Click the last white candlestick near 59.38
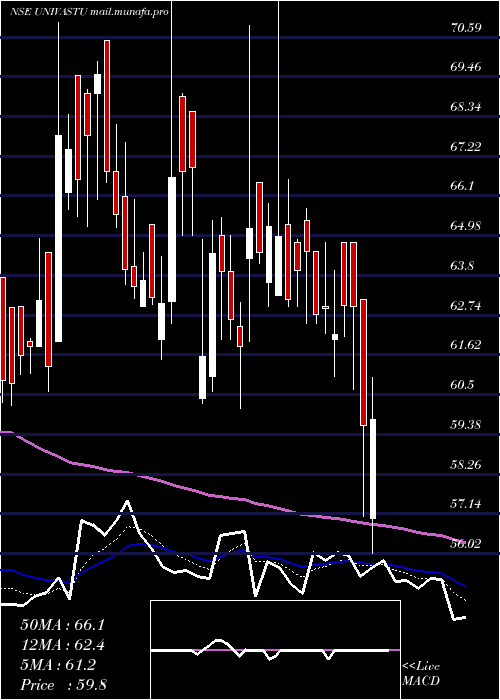 click(373, 469)
